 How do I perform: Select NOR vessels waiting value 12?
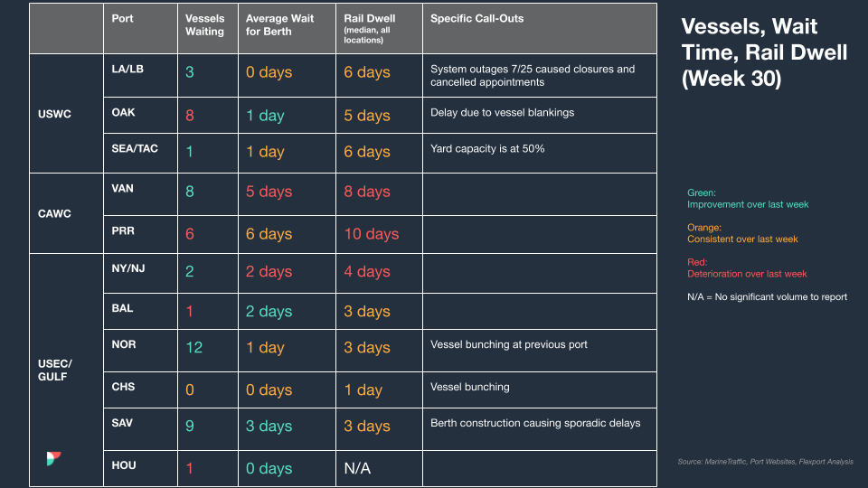[193, 347]
